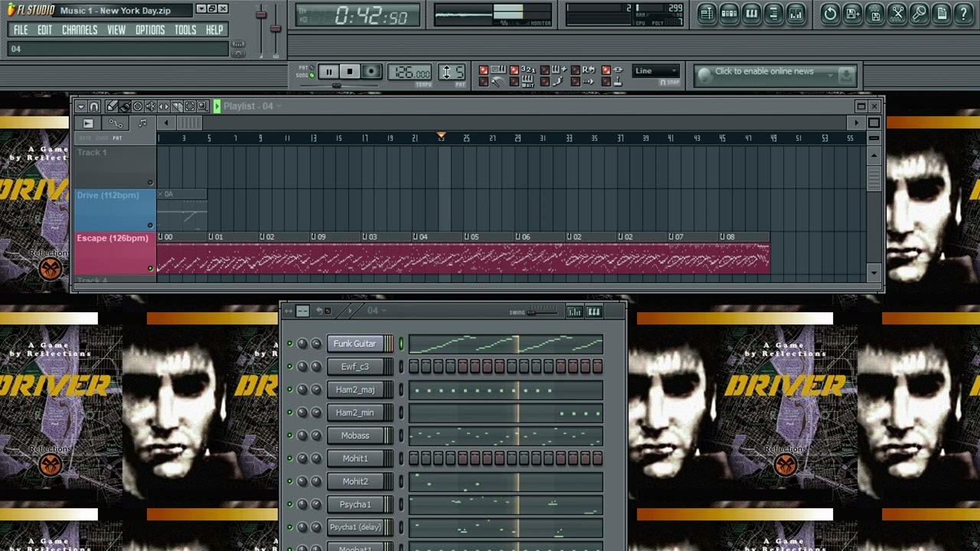Image resolution: width=980 pixels, height=551 pixels.
Task: Open the project info document icon
Action: tap(942, 13)
